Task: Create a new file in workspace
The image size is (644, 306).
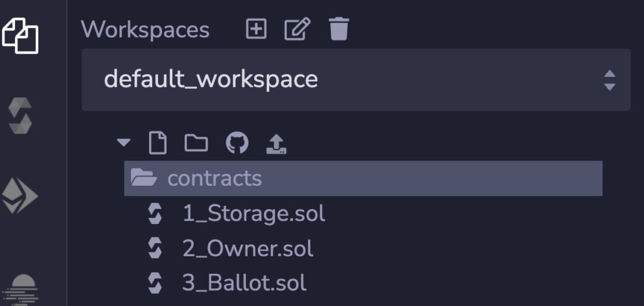Action: point(158,144)
